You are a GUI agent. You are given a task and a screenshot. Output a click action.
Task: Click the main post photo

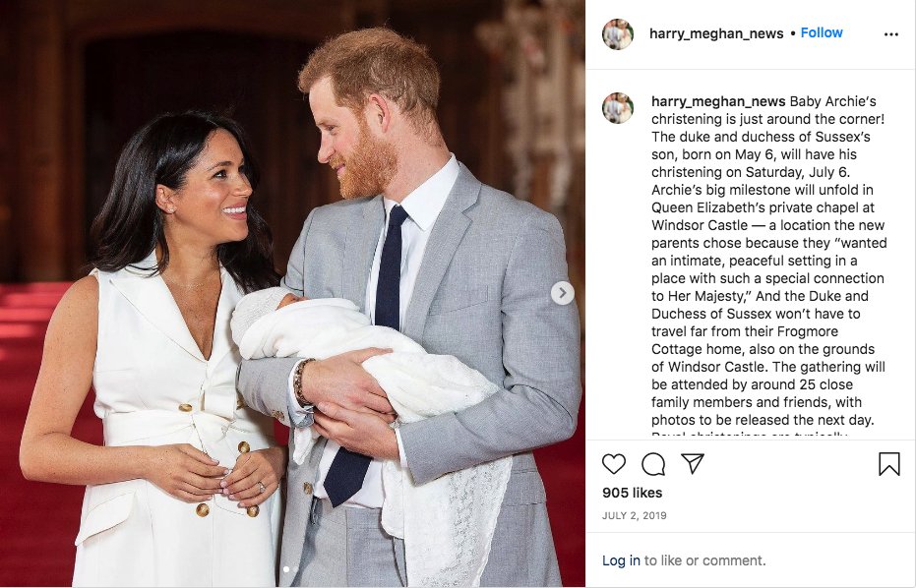(292, 294)
